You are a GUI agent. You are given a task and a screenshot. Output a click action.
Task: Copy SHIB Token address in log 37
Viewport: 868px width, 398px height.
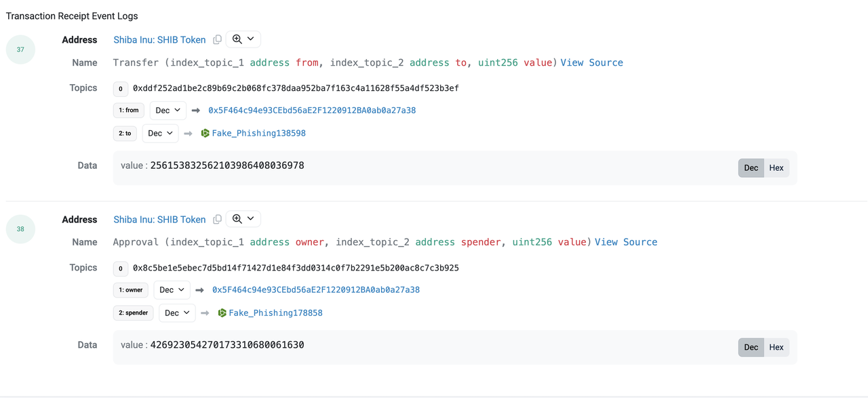coord(217,40)
